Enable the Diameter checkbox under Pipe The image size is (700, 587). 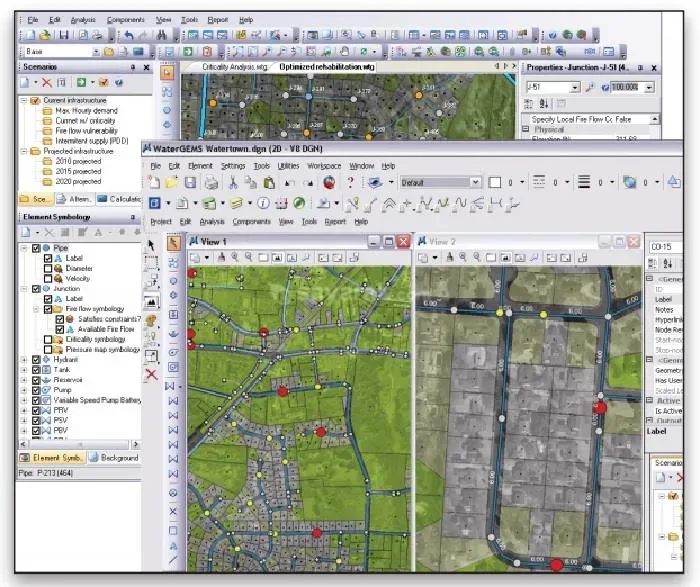(48, 268)
